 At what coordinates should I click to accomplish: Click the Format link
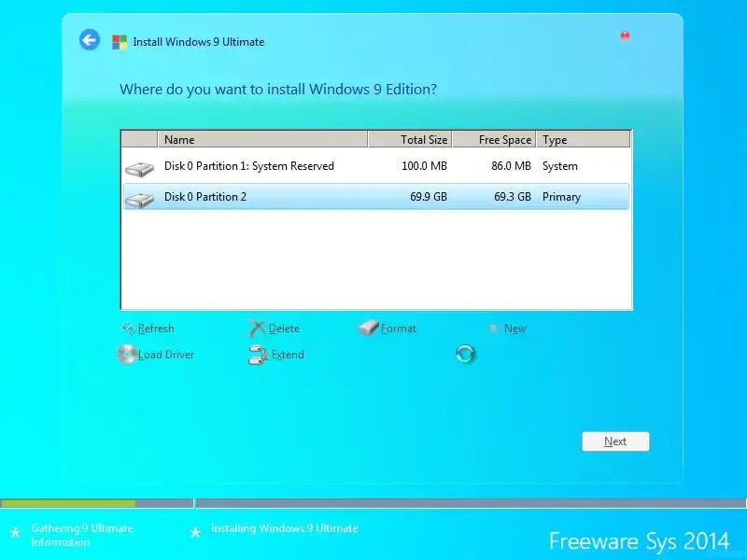(399, 329)
